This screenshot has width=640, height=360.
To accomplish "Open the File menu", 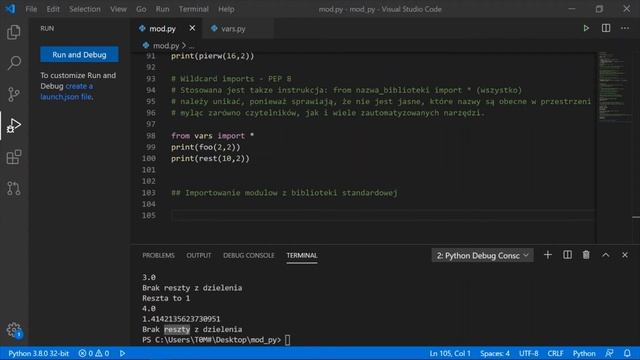I will (x=31, y=9).
